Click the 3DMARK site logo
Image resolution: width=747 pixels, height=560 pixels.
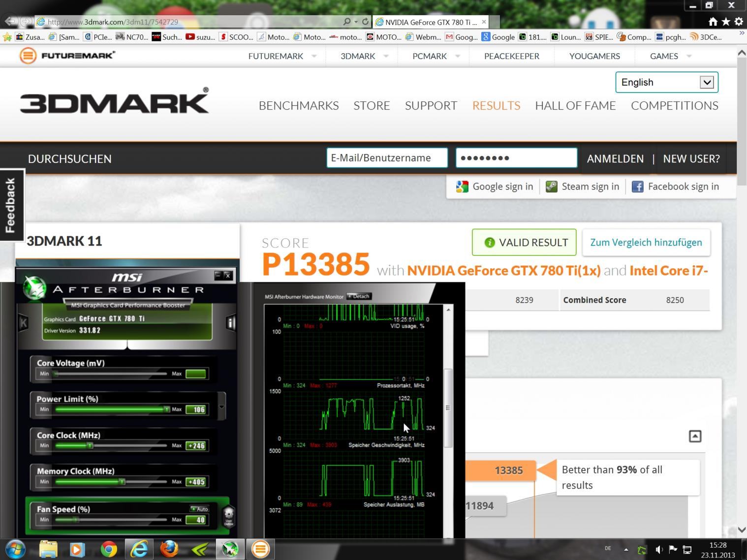pos(114,101)
